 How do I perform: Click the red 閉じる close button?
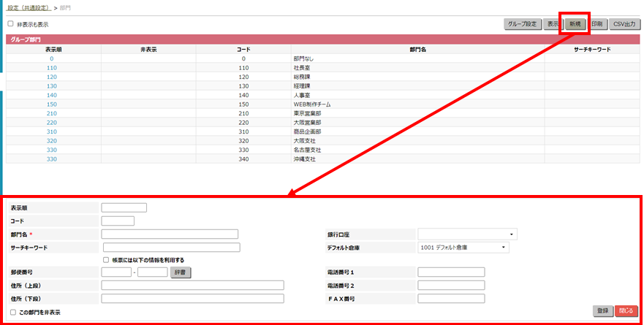(x=626, y=310)
